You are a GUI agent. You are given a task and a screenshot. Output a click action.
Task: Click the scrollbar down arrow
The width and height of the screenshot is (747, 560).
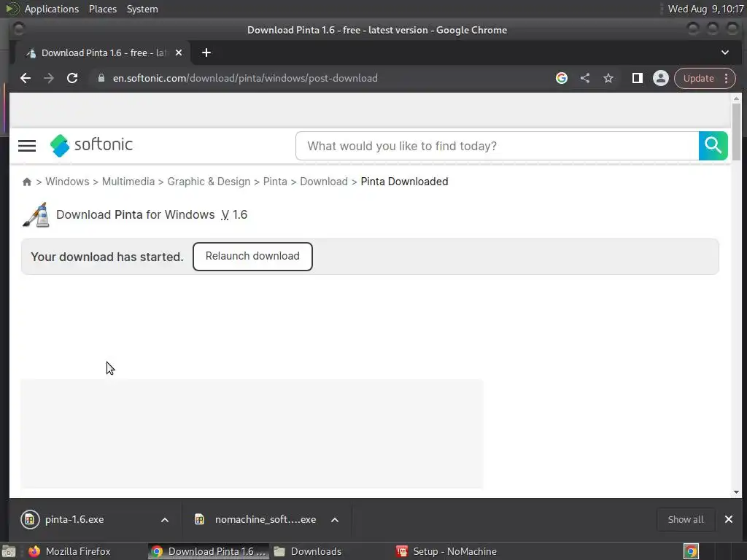tap(737, 492)
